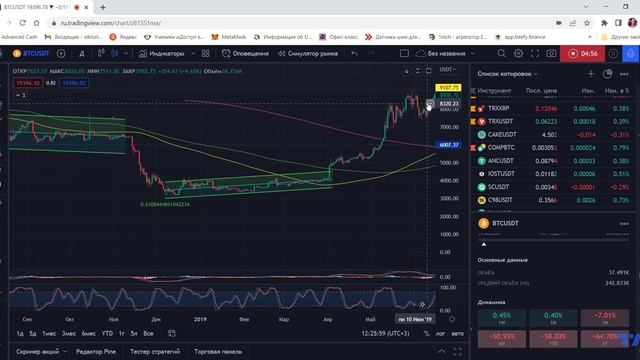640x360 pixels.
Task: Open the Список котировок watchlist menu
Action: click(x=507, y=74)
